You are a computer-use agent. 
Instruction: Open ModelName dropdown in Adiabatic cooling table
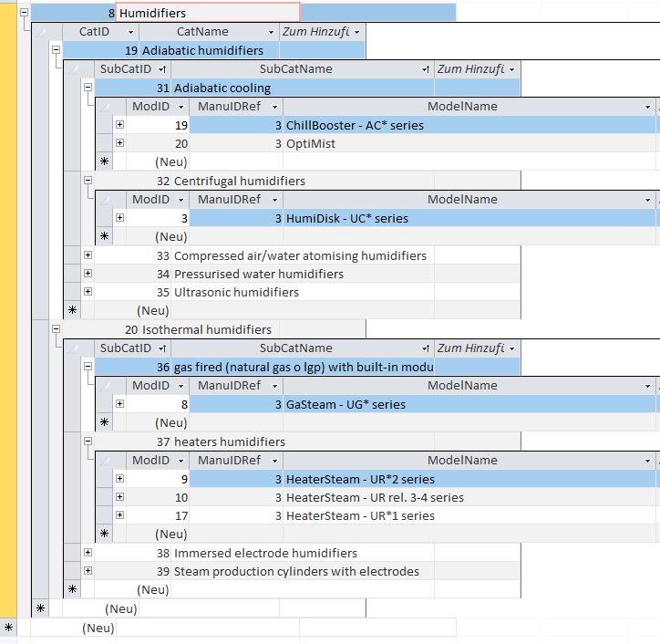pos(648,107)
